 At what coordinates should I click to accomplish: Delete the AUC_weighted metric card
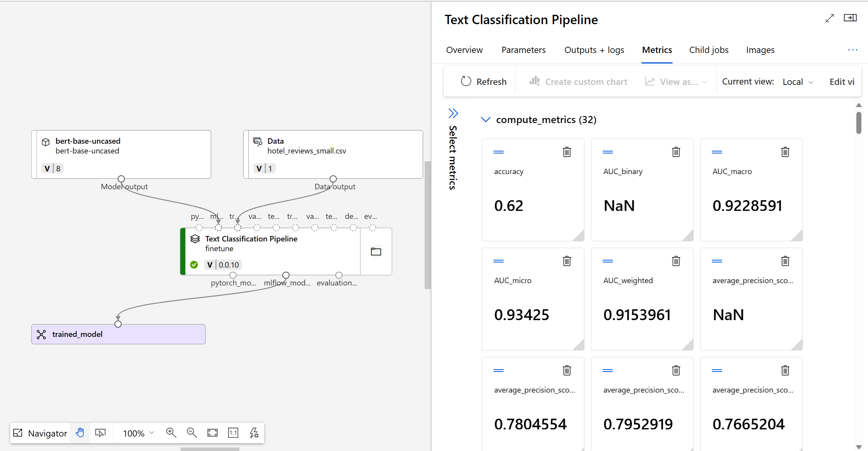point(676,261)
